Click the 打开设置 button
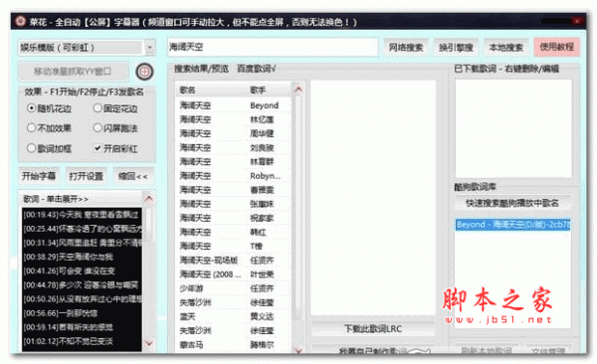Viewport: 597px width, 364px height. [x=86, y=176]
